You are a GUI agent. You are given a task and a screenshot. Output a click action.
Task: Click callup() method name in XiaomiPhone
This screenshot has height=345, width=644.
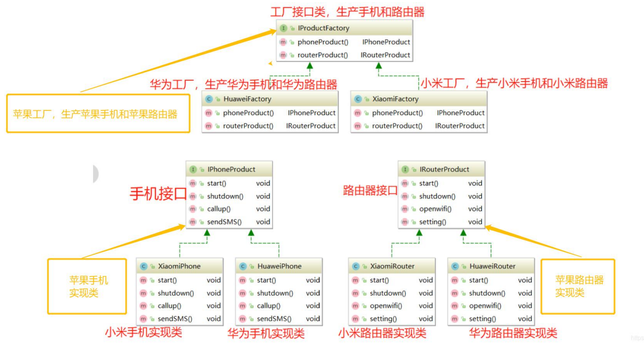coord(169,306)
